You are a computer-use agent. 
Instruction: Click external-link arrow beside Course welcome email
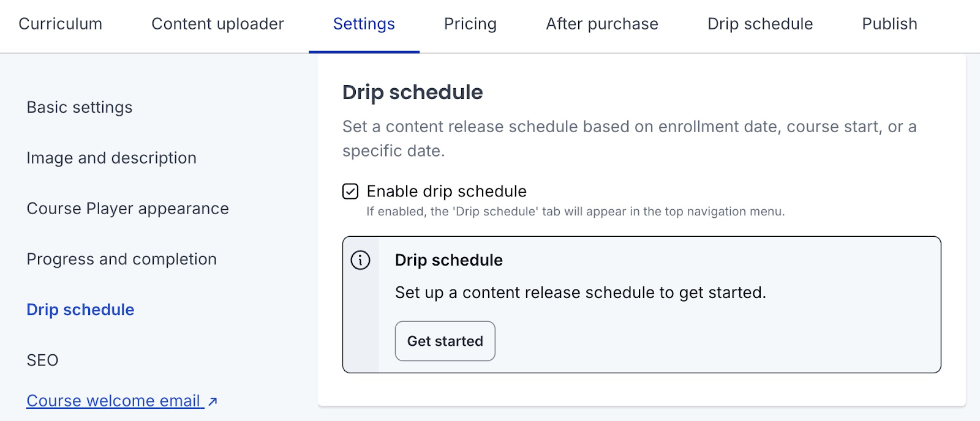[213, 401]
